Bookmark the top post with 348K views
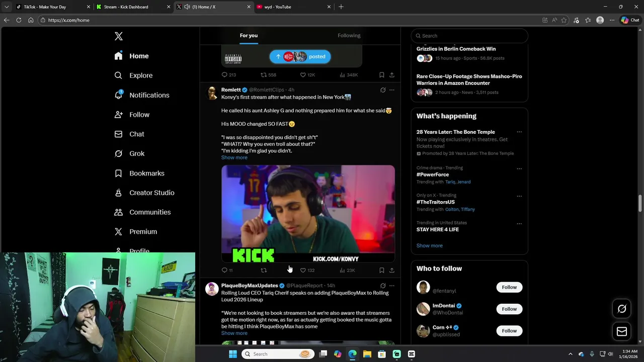This screenshot has width=644, height=362. pyautogui.click(x=382, y=75)
